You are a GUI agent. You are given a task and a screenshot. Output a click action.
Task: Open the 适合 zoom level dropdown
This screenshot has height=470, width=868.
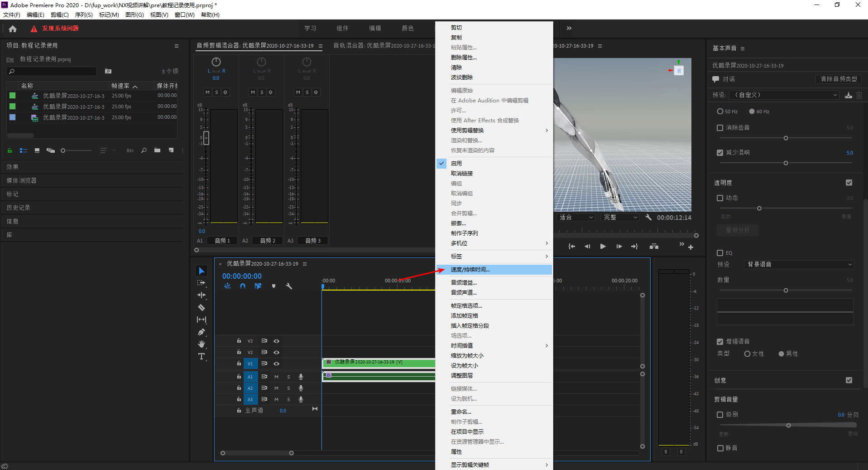pyautogui.click(x=575, y=218)
